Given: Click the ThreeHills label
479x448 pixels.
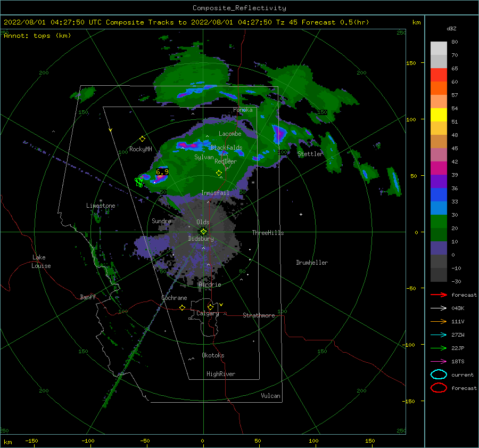Looking at the screenshot, I should point(268,233).
